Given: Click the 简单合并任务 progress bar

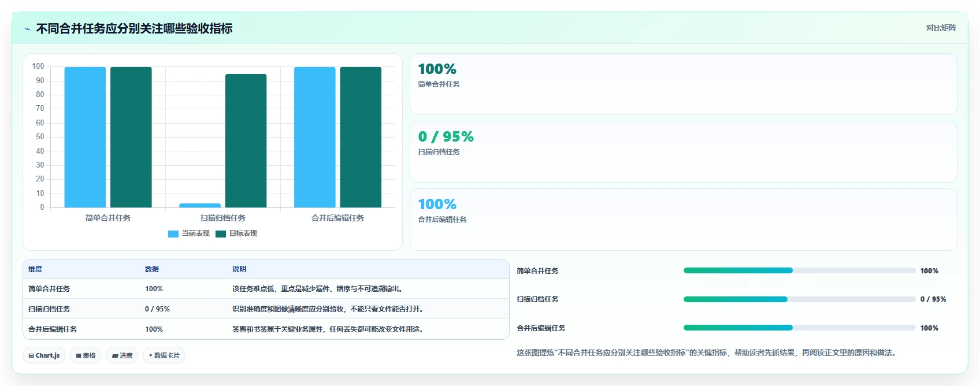Looking at the screenshot, I should point(799,270).
